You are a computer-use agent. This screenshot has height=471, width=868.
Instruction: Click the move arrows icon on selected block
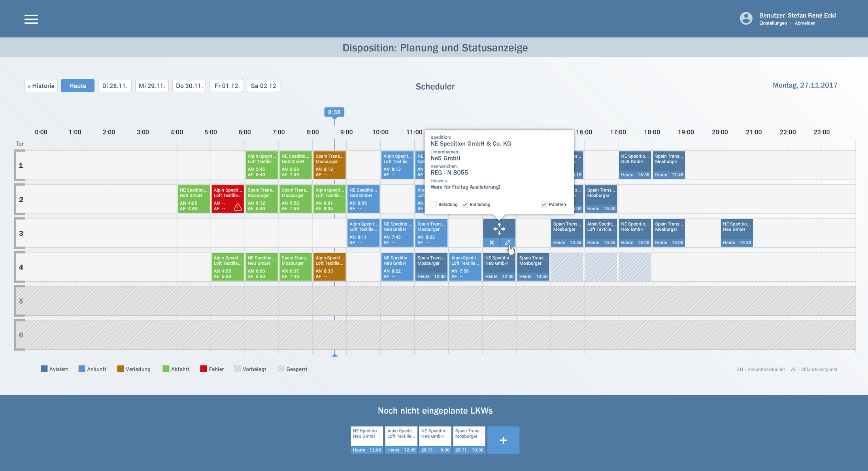(499, 229)
